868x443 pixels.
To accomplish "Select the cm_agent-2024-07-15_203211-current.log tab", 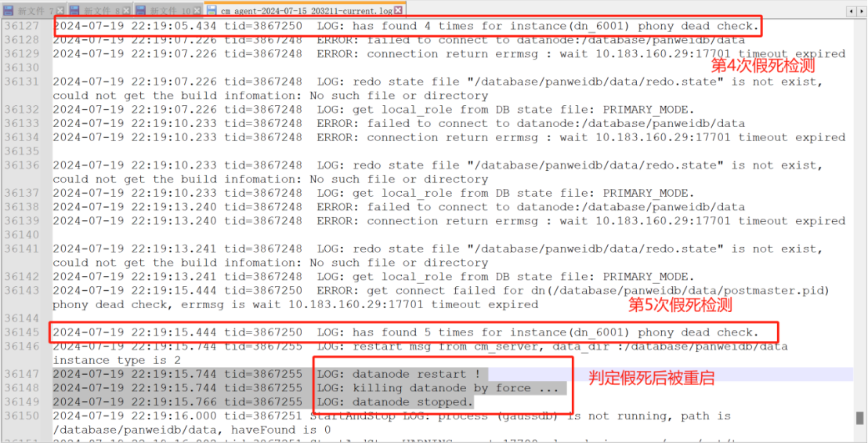I will coord(305,9).
